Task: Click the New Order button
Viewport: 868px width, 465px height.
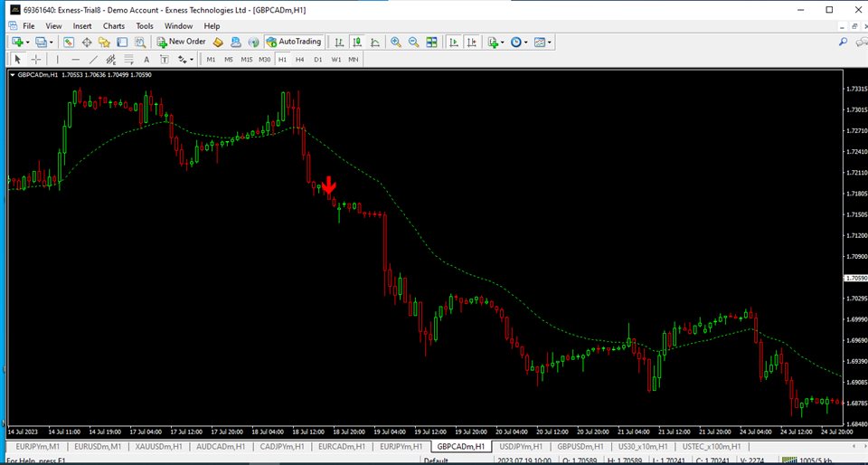Action: [181, 43]
